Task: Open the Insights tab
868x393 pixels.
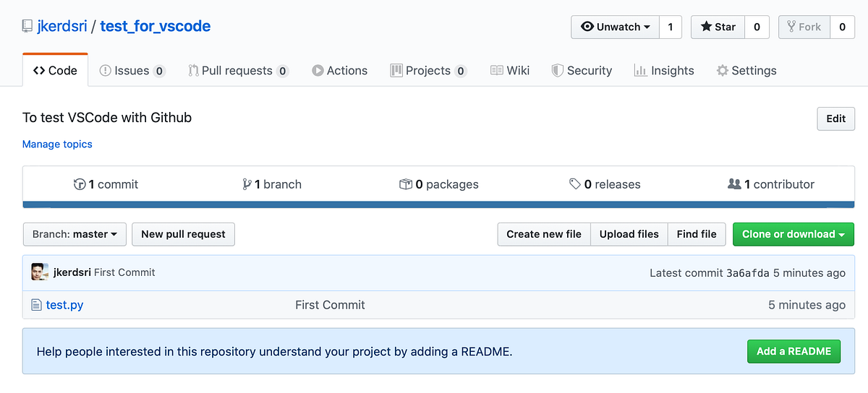Action: click(664, 71)
